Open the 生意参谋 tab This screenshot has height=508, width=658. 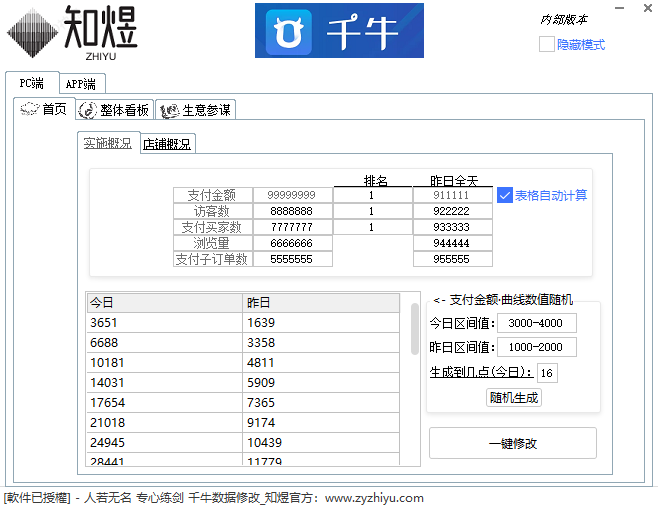(195, 110)
